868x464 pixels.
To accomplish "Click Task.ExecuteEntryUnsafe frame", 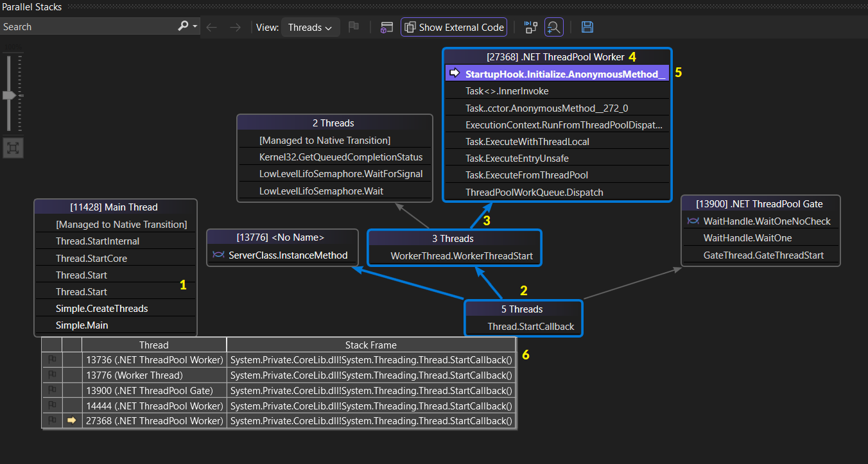I will point(517,159).
